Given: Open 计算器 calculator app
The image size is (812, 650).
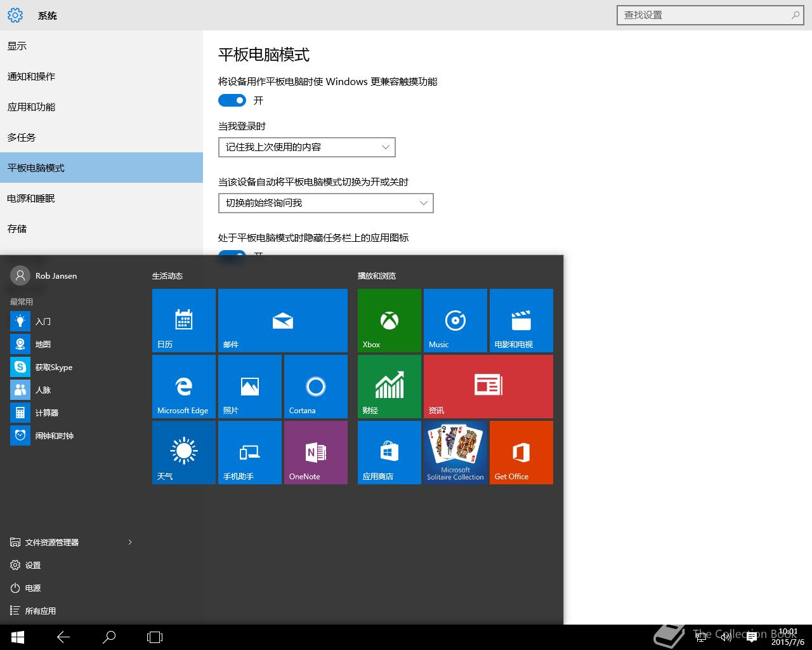Looking at the screenshot, I should [70, 413].
